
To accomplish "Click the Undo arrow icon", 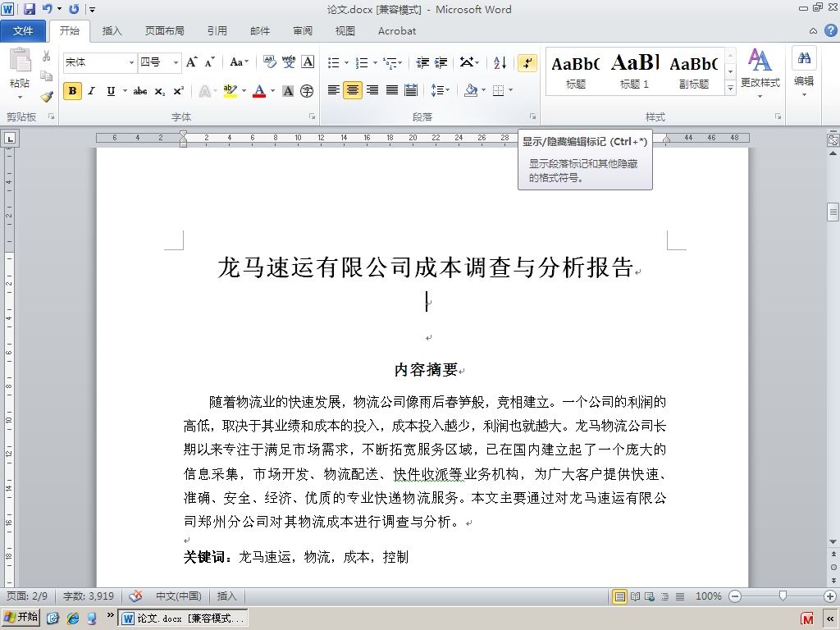I will (x=47, y=8).
